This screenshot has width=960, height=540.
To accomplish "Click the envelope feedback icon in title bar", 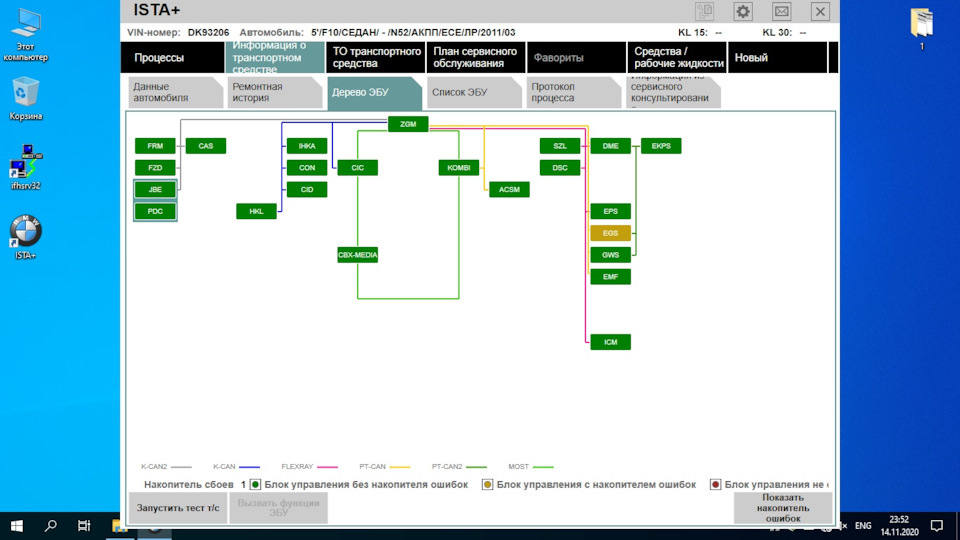I will [x=781, y=11].
